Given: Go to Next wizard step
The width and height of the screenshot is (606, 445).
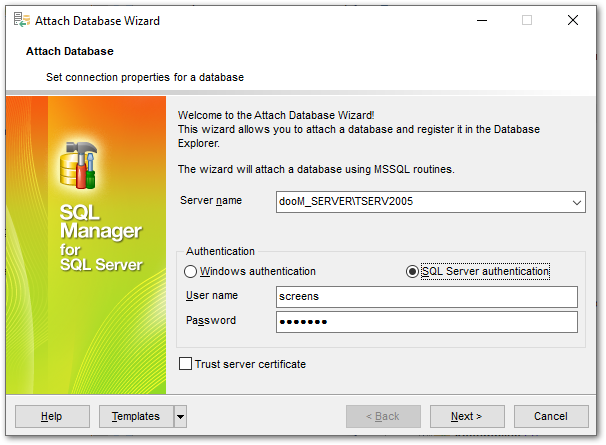Looking at the screenshot, I should click(467, 416).
